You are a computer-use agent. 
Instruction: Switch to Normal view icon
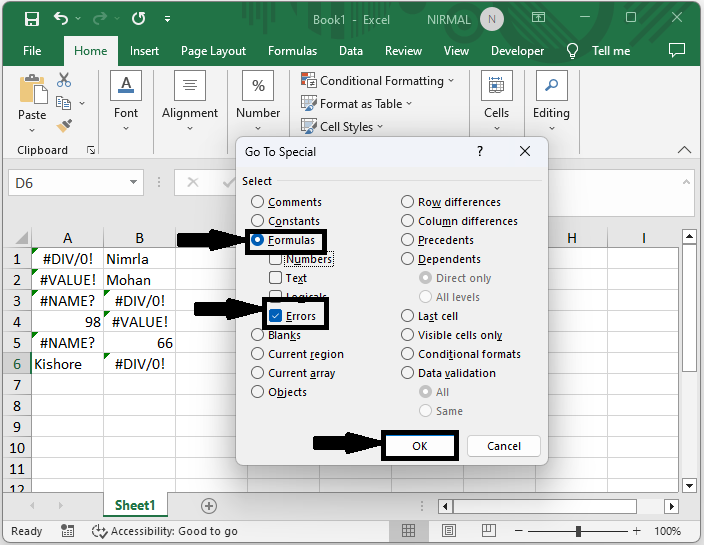(x=409, y=531)
